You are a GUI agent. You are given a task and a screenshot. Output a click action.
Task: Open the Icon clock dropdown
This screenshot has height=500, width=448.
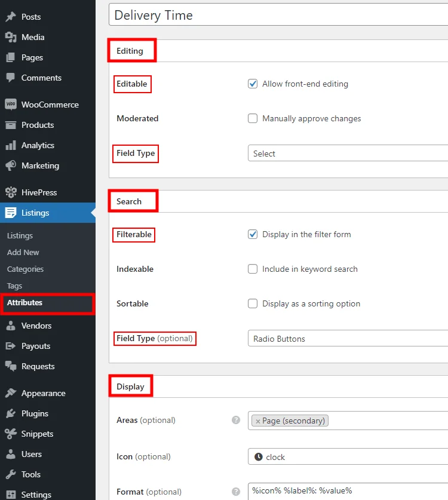(348, 456)
